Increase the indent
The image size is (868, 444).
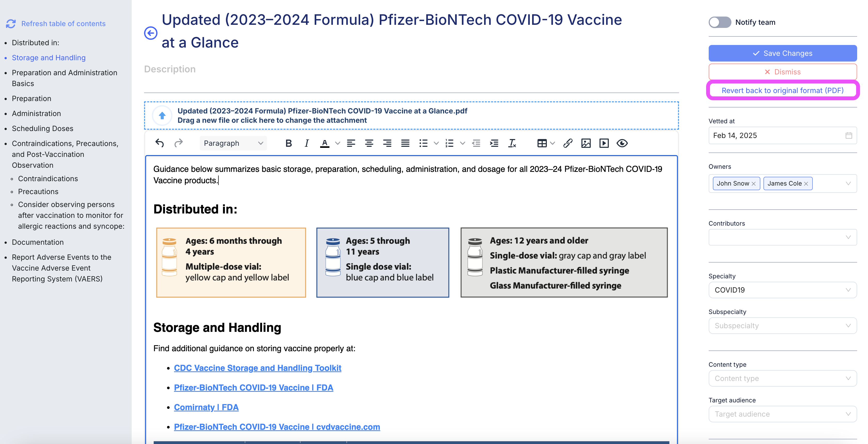click(494, 143)
